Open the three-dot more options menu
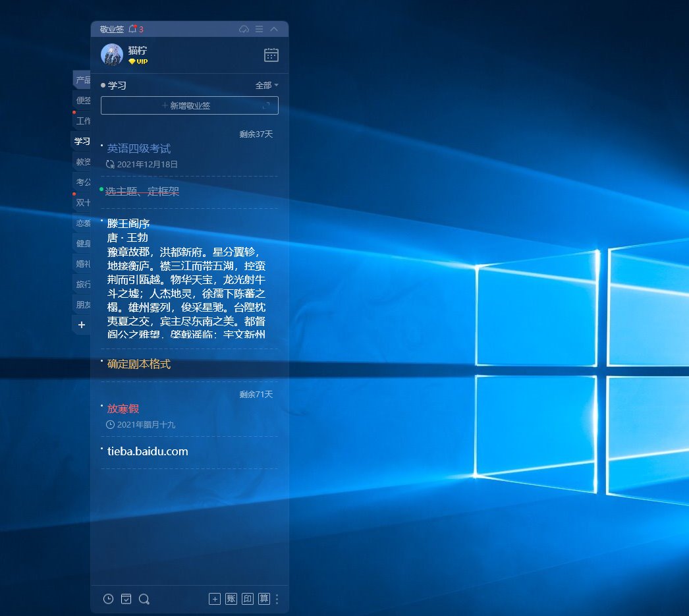Viewport: 689px width, 616px height. 277,599
